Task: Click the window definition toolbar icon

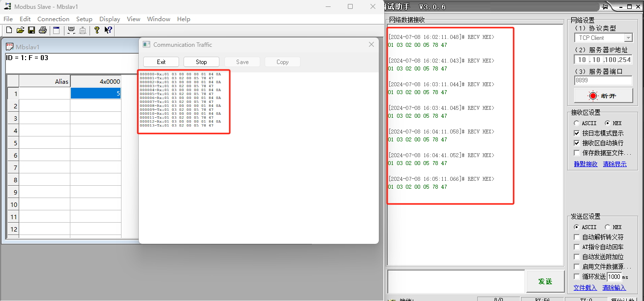Action: click(x=57, y=30)
